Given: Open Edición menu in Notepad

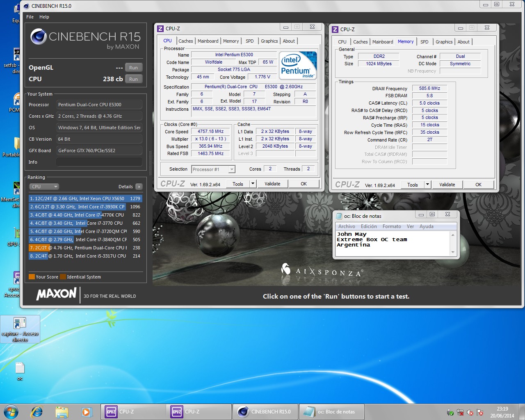Looking at the screenshot, I should click(369, 226).
